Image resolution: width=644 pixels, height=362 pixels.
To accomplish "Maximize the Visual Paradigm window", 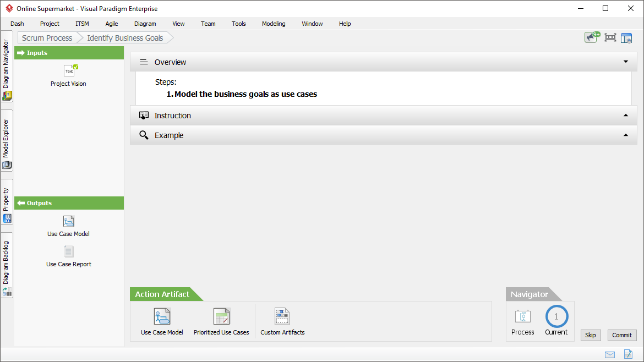I will click(x=605, y=8).
